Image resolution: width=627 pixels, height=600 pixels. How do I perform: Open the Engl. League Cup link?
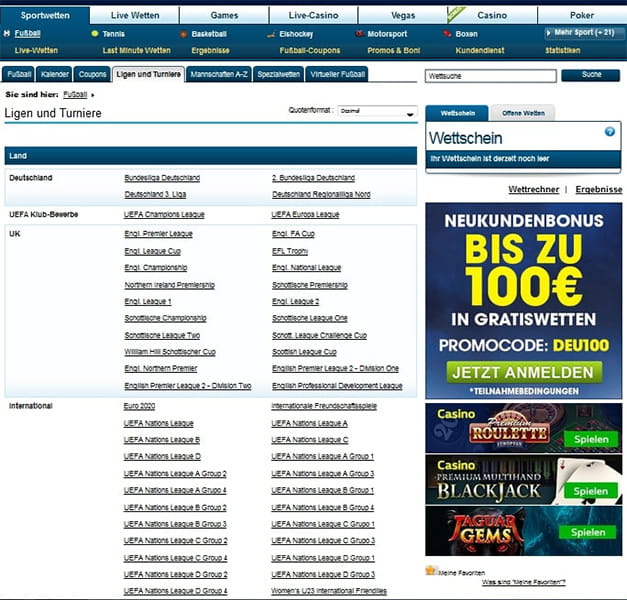pos(153,251)
